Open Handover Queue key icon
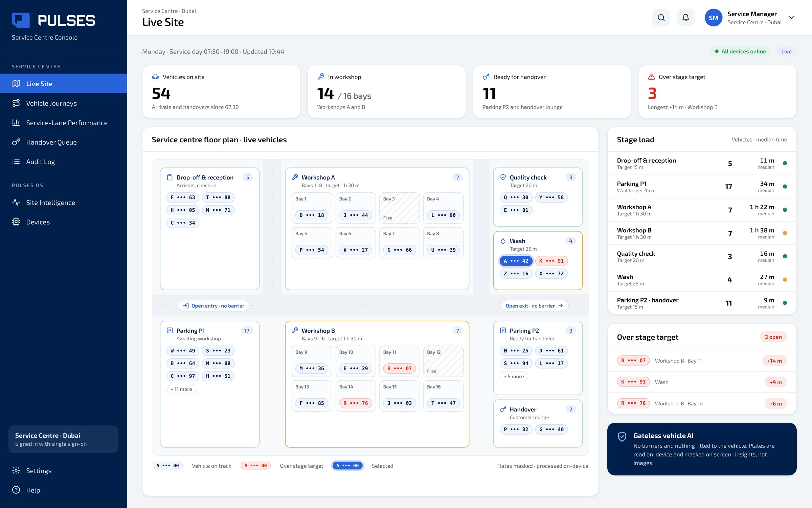The image size is (812, 508). (x=16, y=142)
